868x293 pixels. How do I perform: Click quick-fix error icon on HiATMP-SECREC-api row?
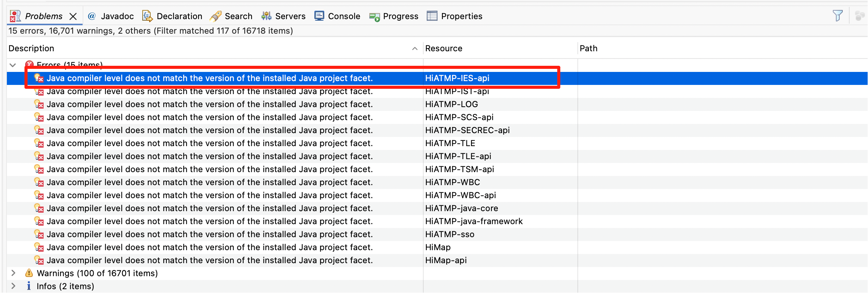coord(39,130)
